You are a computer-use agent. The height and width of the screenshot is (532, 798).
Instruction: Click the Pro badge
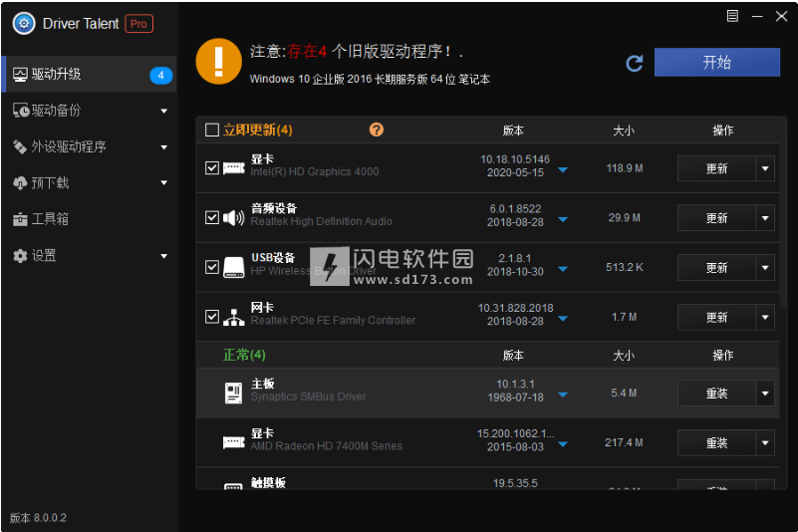138,24
